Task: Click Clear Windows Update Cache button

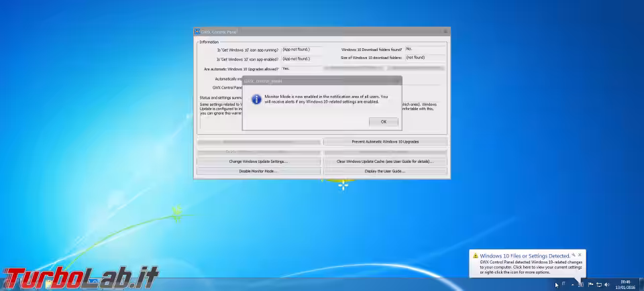Action: pyautogui.click(x=385, y=162)
